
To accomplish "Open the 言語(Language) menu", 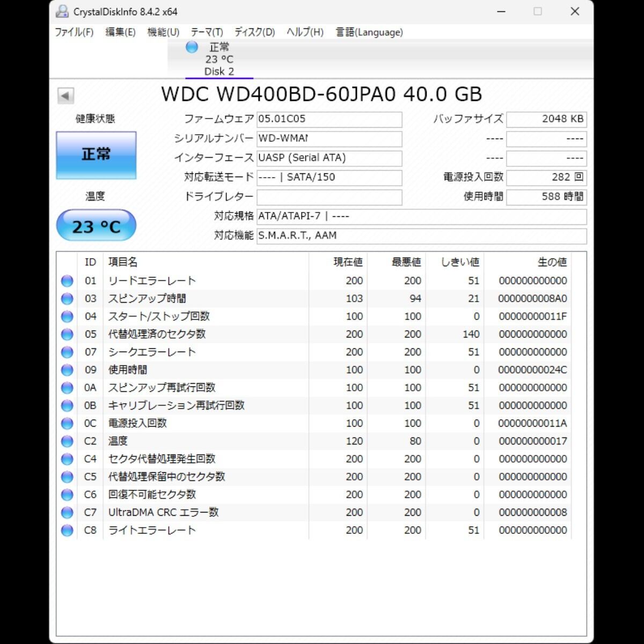I will pyautogui.click(x=369, y=32).
